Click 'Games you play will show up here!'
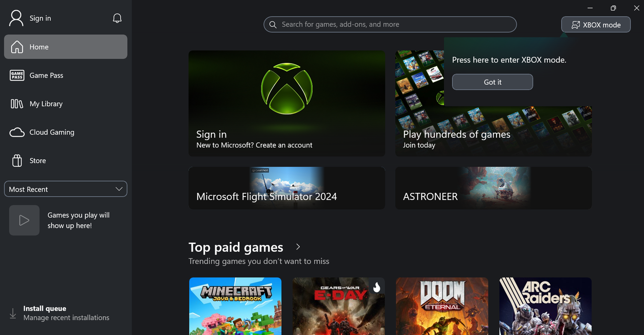 tap(78, 220)
